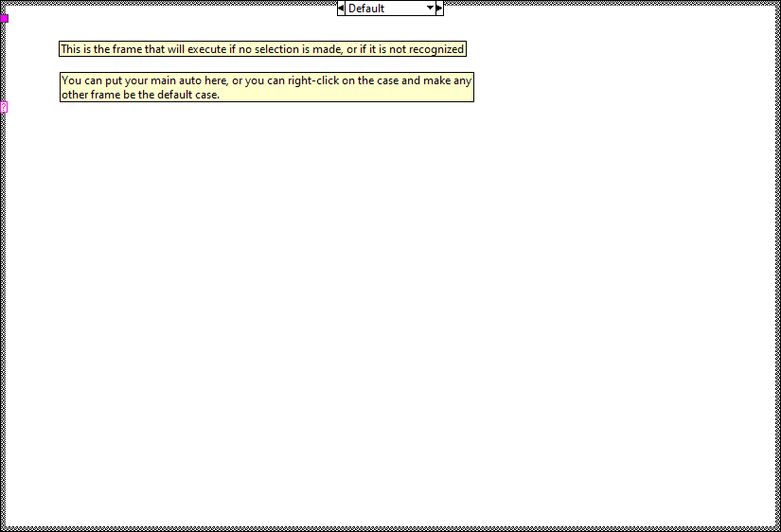Click the top border left of selector

tap(170, 4)
